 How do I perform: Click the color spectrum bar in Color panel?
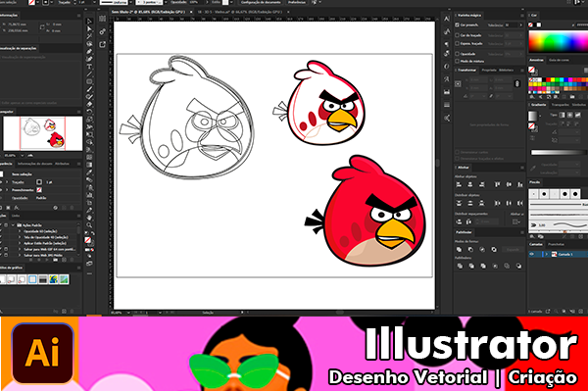[x=558, y=41]
